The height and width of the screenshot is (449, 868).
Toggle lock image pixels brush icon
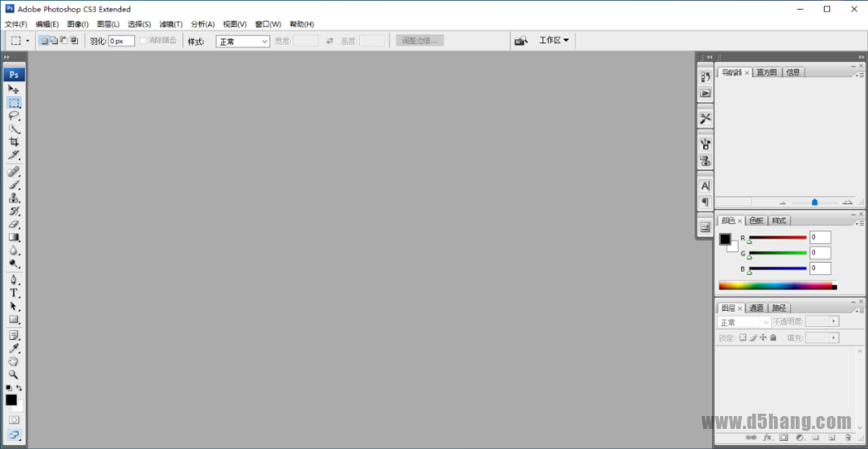click(x=753, y=337)
